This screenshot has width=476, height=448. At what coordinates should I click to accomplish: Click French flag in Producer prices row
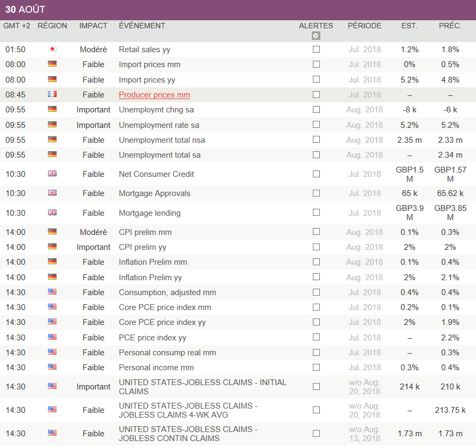point(52,94)
